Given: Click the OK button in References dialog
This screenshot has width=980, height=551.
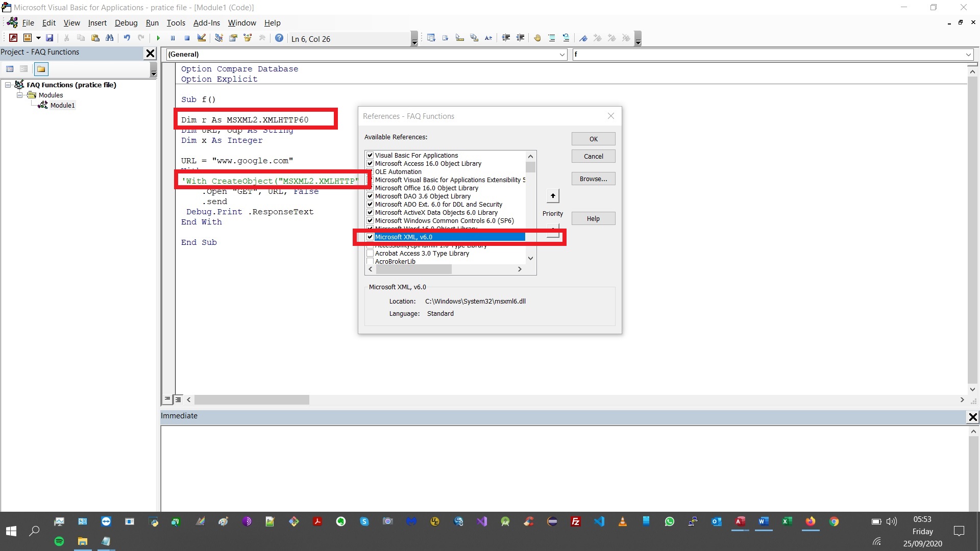Looking at the screenshot, I should pyautogui.click(x=593, y=139).
